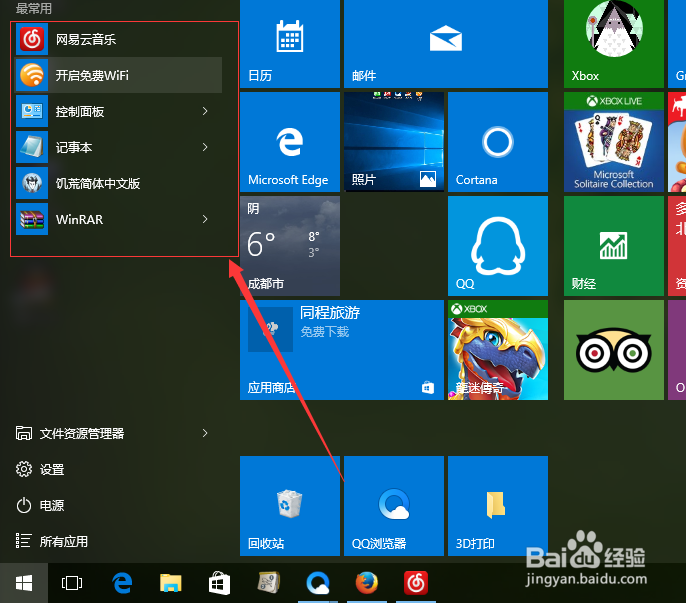Open the 3D打印 folder tile
This screenshot has width=686, height=603.
(498, 506)
